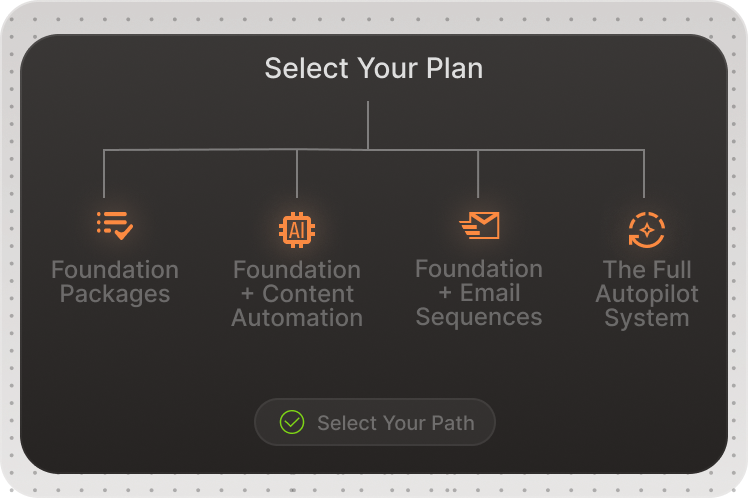Viewport: 748px width, 498px height.
Task: Click the connector line above the envelope icon
Action: point(478,175)
